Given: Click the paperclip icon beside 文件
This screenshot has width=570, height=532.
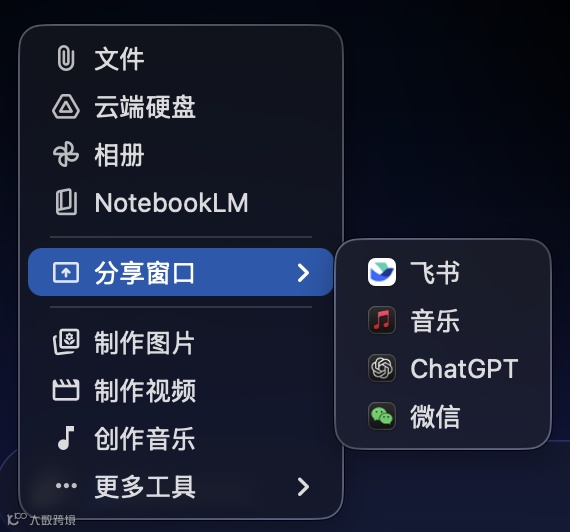Looking at the screenshot, I should click(66, 58).
